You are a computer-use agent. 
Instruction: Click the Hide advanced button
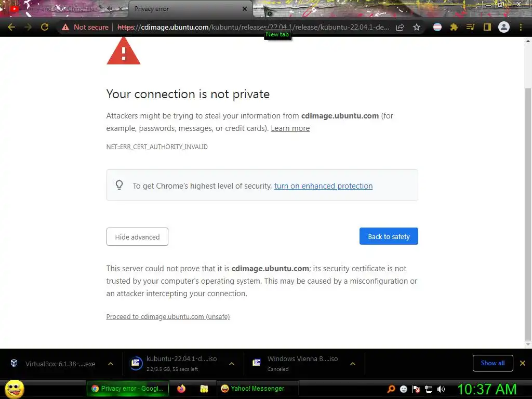coord(137,237)
